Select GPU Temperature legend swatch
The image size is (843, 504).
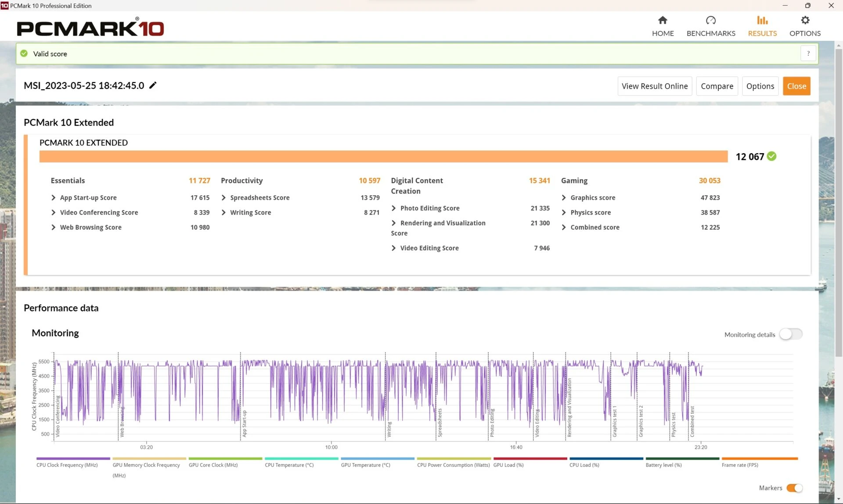[378, 458]
